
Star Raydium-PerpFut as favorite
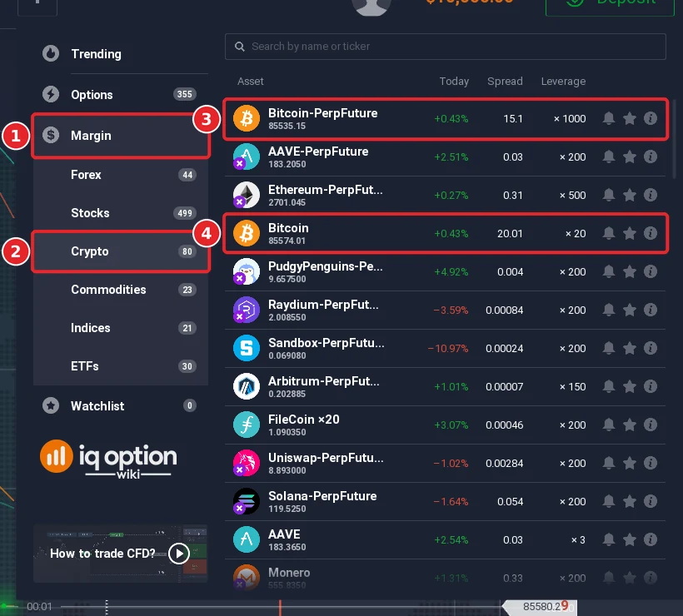(630, 310)
